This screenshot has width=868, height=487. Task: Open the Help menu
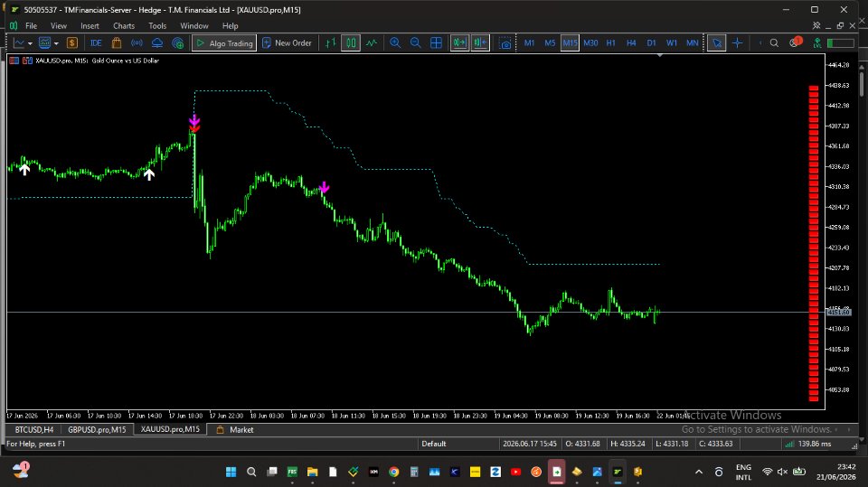coord(231,25)
